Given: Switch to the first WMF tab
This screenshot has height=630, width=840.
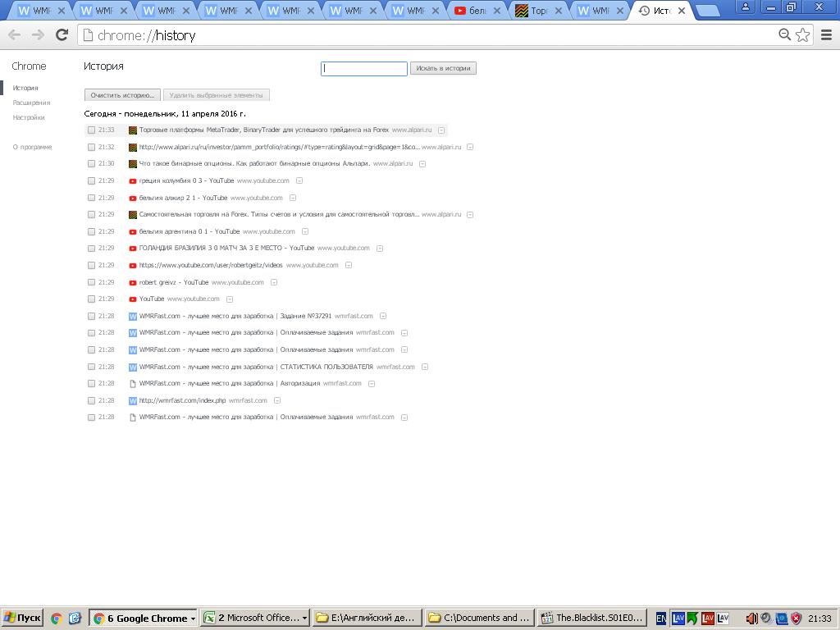Looking at the screenshot, I should [x=39, y=10].
